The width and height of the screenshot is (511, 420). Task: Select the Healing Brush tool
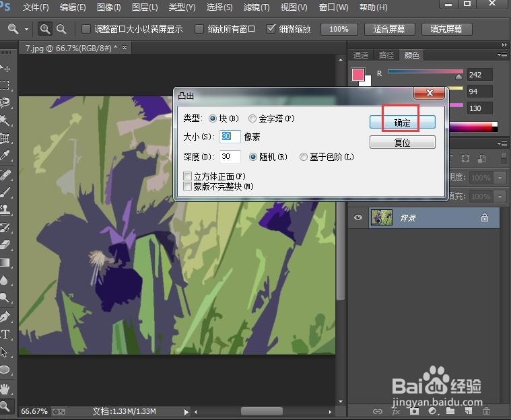point(5,174)
